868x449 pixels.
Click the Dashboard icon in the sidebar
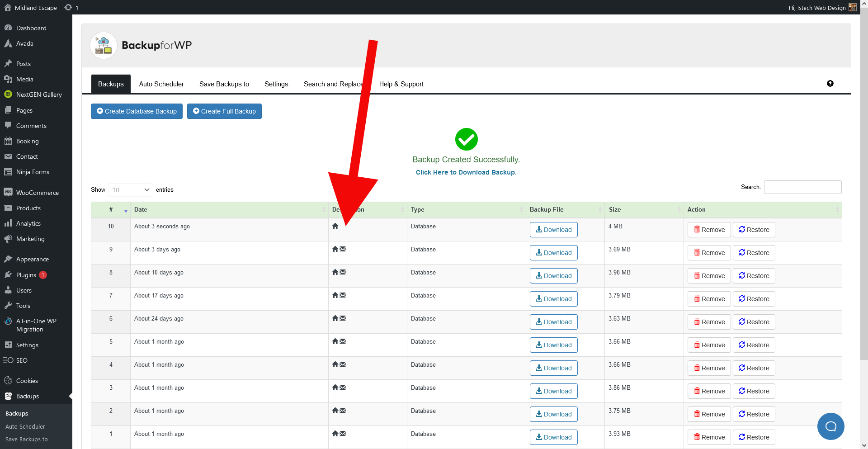[8, 28]
